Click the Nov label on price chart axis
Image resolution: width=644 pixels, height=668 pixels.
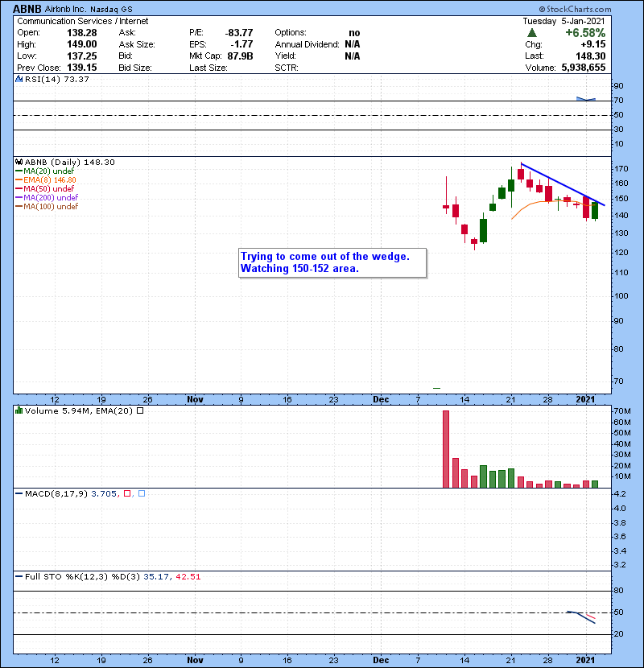click(x=195, y=399)
